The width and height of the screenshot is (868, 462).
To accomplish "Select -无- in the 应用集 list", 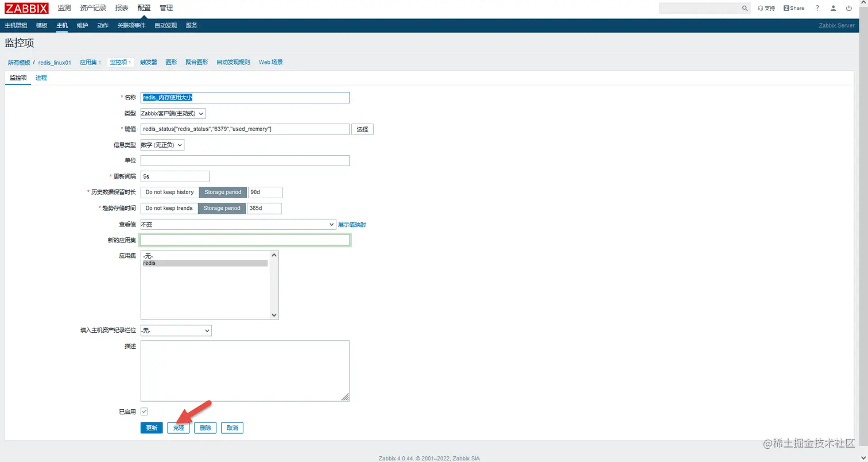I will tap(205, 256).
